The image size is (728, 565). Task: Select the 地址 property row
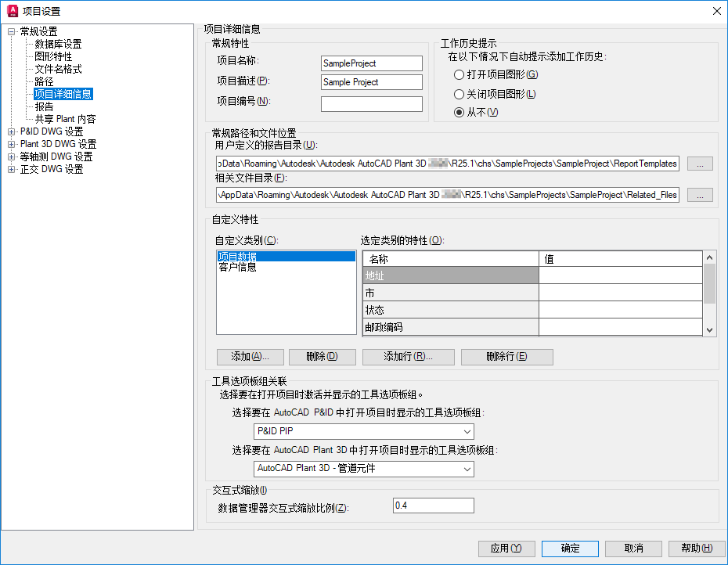click(x=450, y=275)
